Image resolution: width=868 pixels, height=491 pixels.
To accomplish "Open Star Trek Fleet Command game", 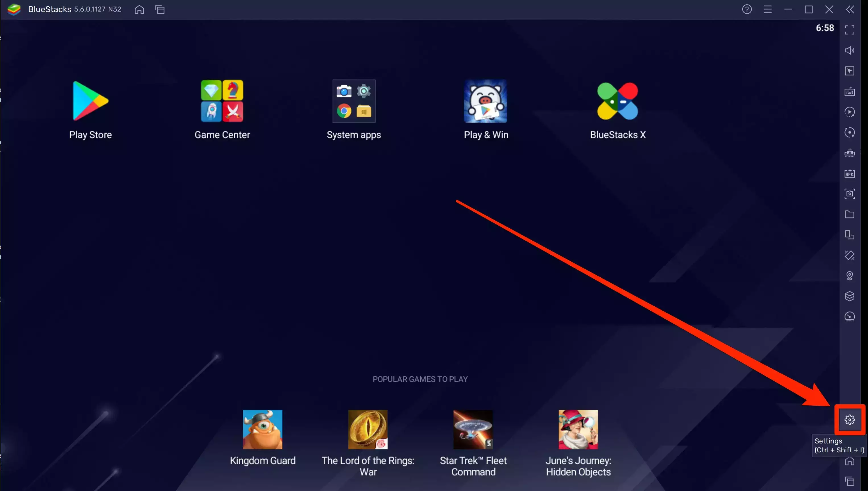I will (473, 429).
